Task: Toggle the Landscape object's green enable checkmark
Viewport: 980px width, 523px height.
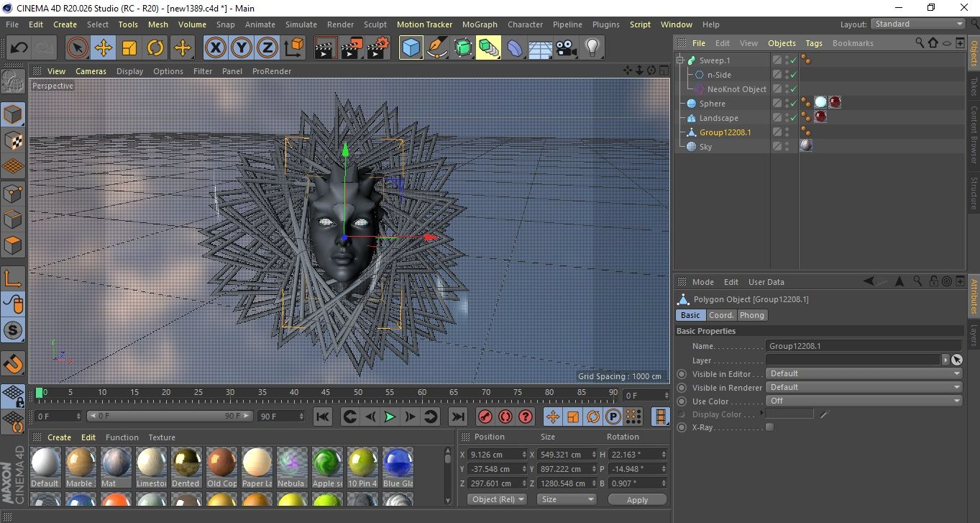Action: (794, 118)
